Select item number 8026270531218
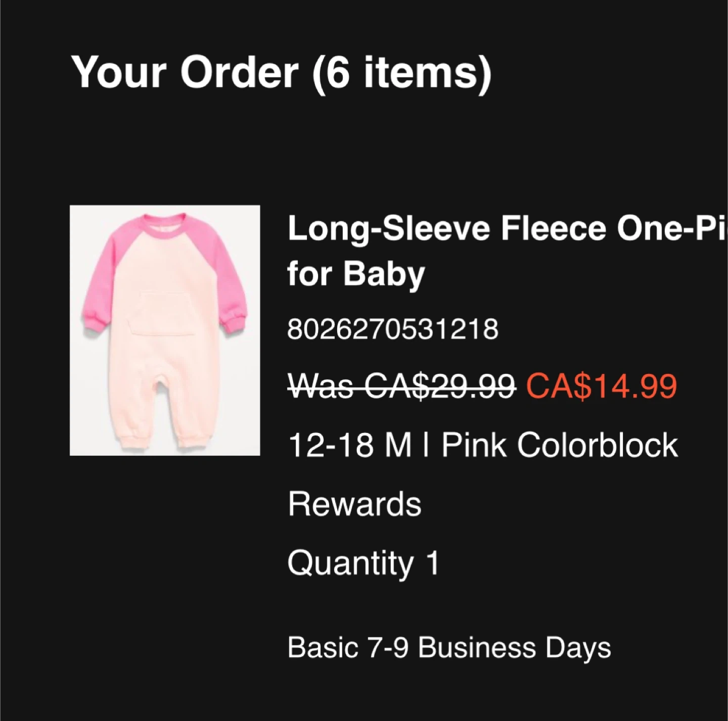 point(393,329)
